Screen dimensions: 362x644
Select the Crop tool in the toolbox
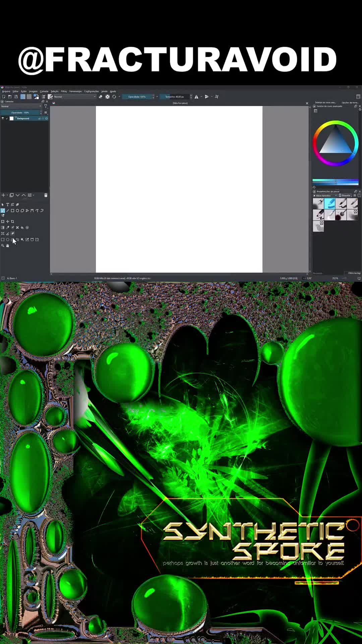coord(12,221)
